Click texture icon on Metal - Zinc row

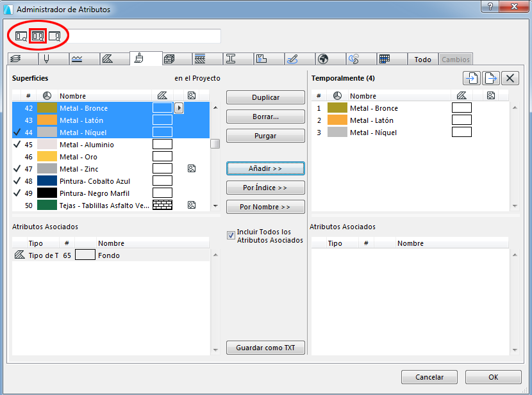(192, 168)
